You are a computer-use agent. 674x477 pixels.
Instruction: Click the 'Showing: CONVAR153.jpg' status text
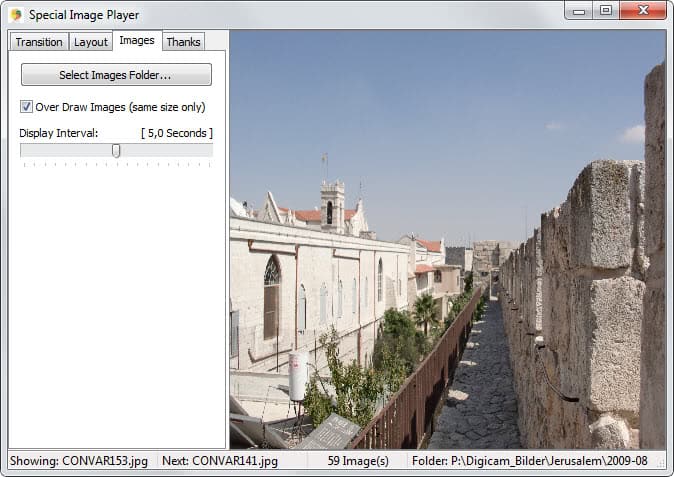(79, 461)
